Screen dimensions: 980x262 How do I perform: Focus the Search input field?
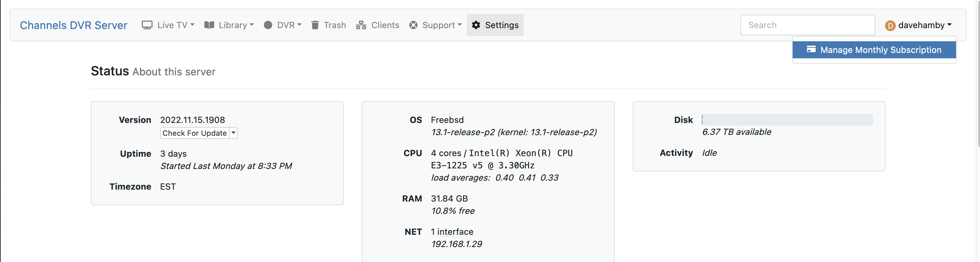tap(807, 25)
